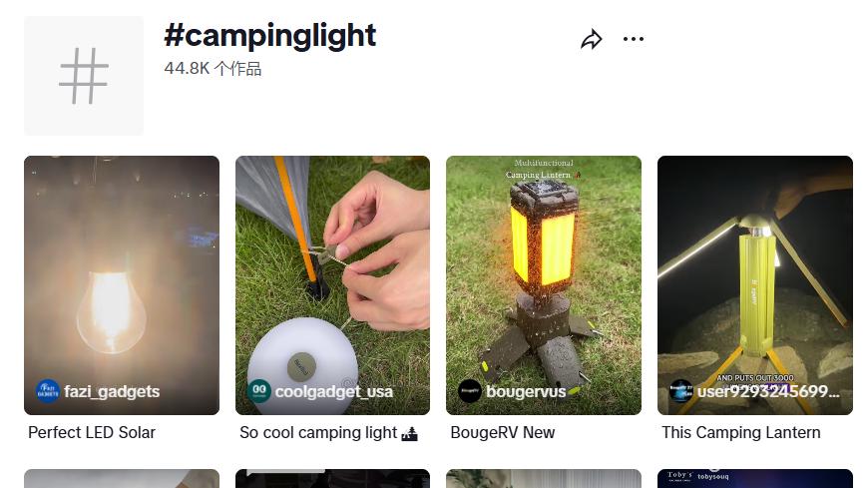Screen dimensions: 868x488
Task: Click the share arrow icon
Action: point(592,40)
